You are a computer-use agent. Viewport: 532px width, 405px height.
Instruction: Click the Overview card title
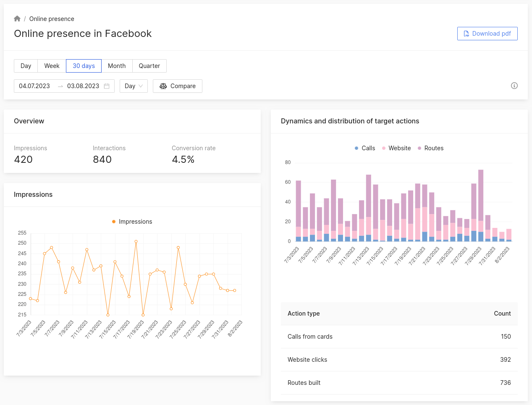29,121
